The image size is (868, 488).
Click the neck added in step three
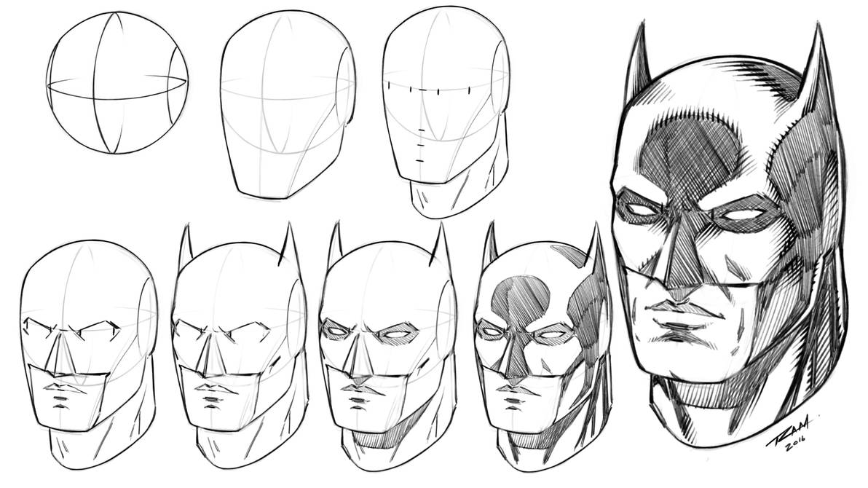pos(448,200)
